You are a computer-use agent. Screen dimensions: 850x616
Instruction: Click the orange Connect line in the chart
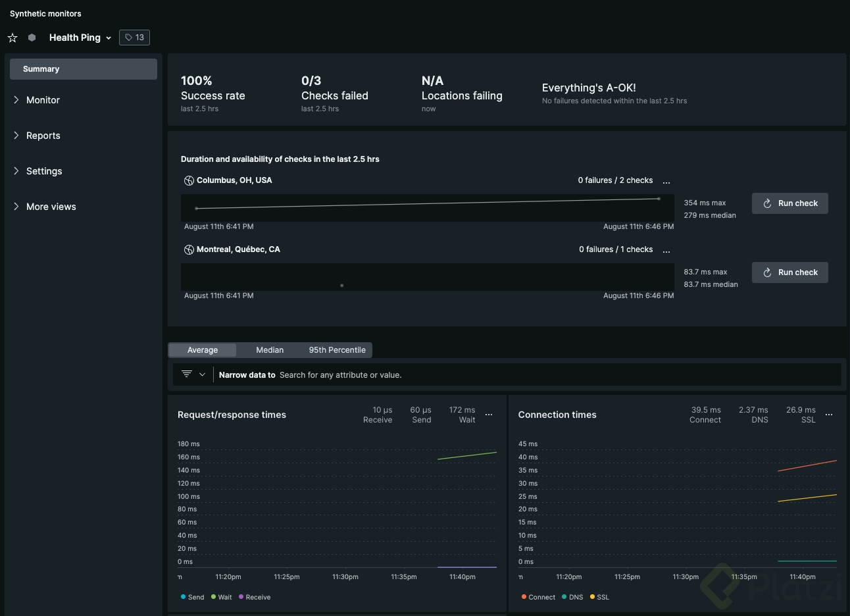point(807,465)
